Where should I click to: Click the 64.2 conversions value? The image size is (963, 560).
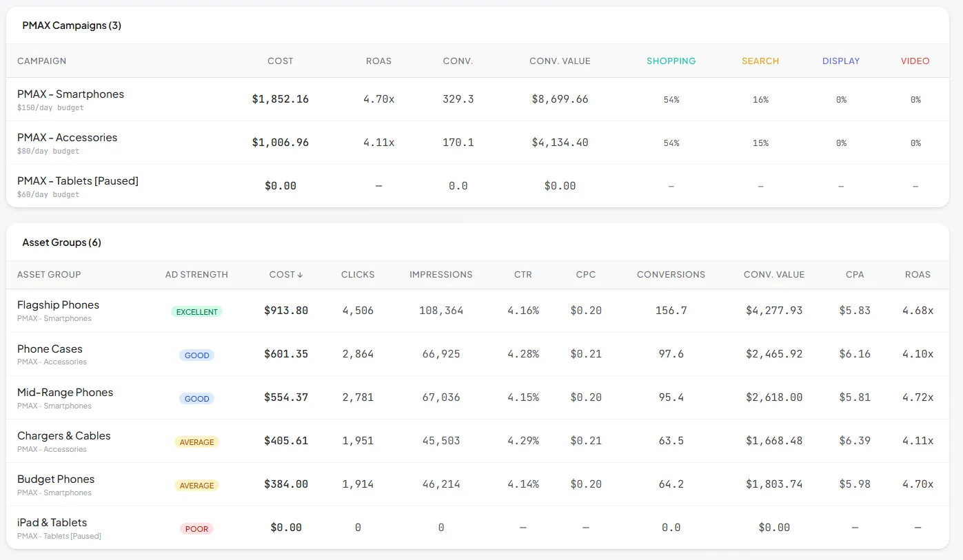[x=671, y=484]
